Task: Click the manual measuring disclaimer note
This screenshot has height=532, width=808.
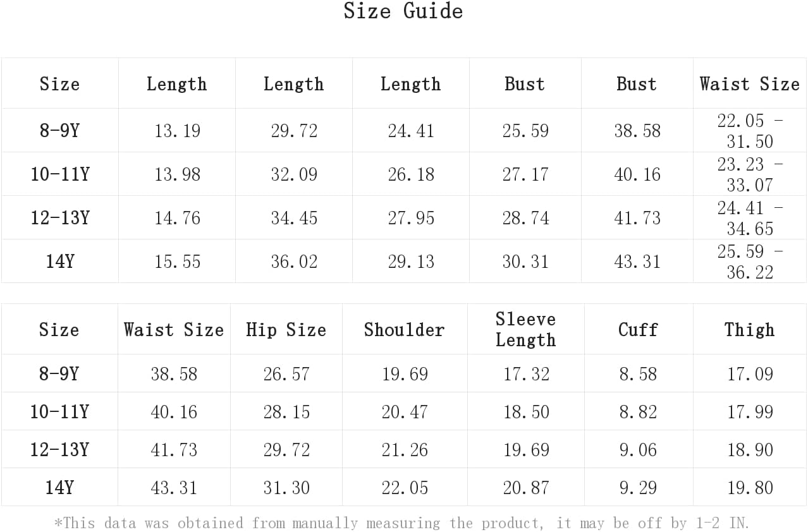Action: (402, 523)
